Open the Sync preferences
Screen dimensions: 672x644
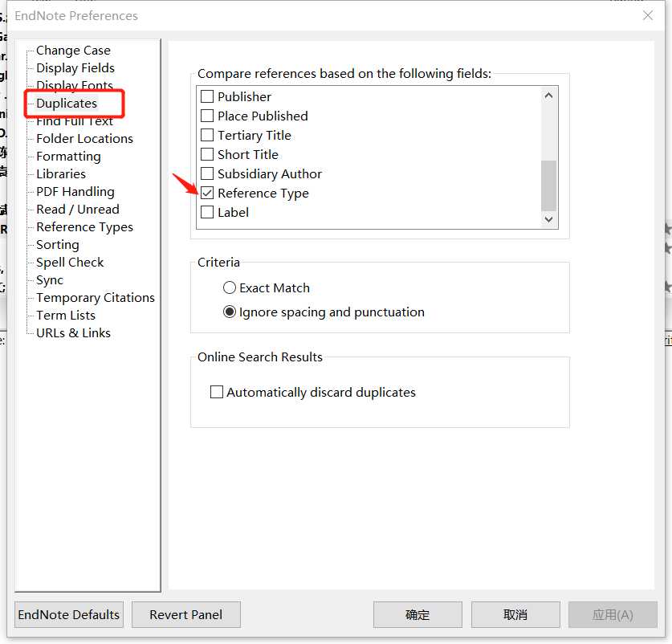[x=50, y=280]
